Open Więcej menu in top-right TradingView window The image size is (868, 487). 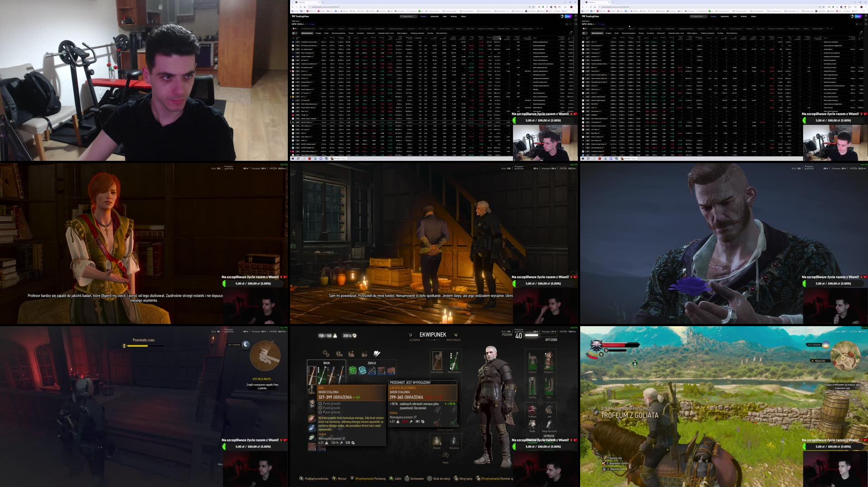(753, 16)
